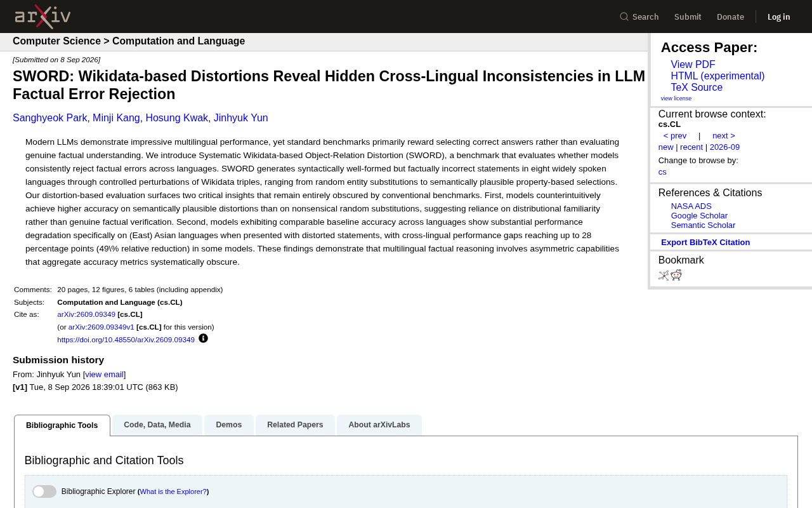Toggle the Bibliographic Explorer switch
Image resolution: width=812 pixels, height=508 pixels.
[44, 491]
